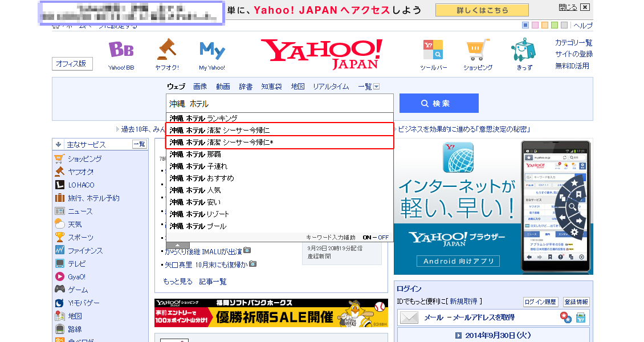This screenshot has height=342, width=644.
Task: Open the ヤフオク! auction gavel icon in header
Action: click(x=167, y=49)
